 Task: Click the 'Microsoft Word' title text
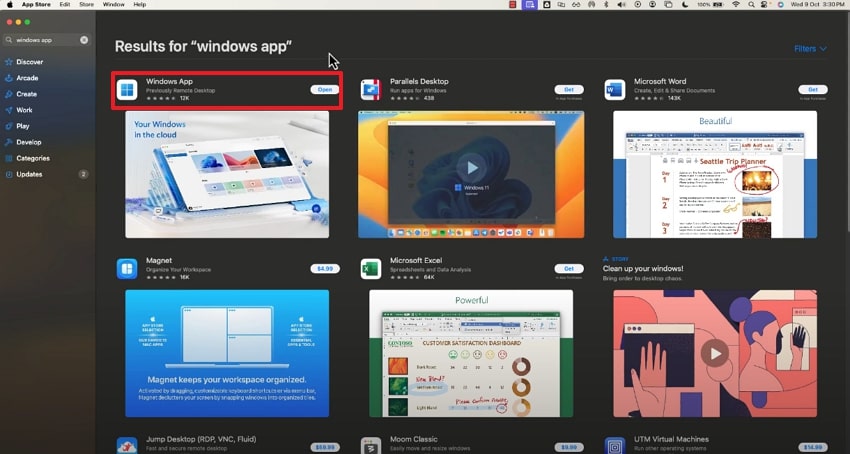pos(660,81)
